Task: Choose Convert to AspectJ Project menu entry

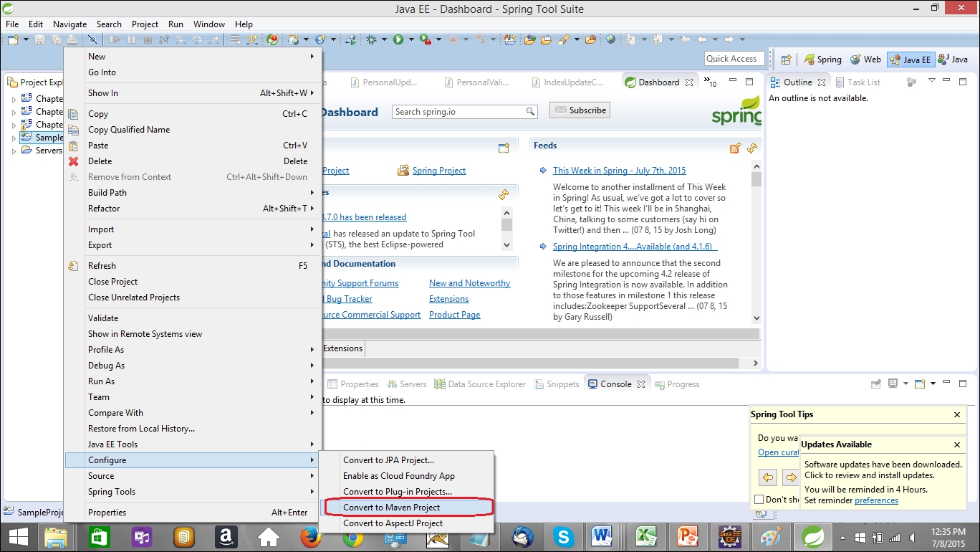Action: 393,523
